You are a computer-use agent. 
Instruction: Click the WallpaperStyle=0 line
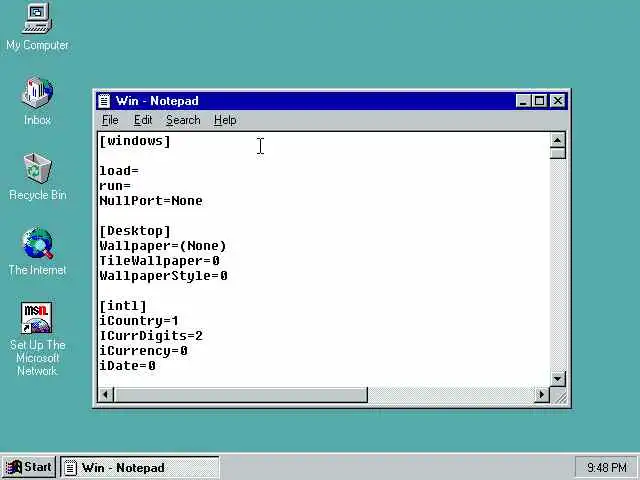point(163,276)
